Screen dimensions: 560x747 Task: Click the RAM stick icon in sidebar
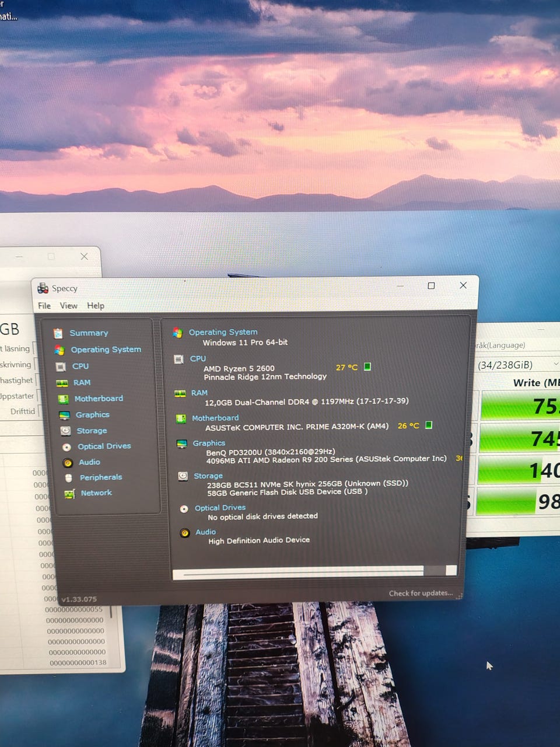click(x=62, y=383)
